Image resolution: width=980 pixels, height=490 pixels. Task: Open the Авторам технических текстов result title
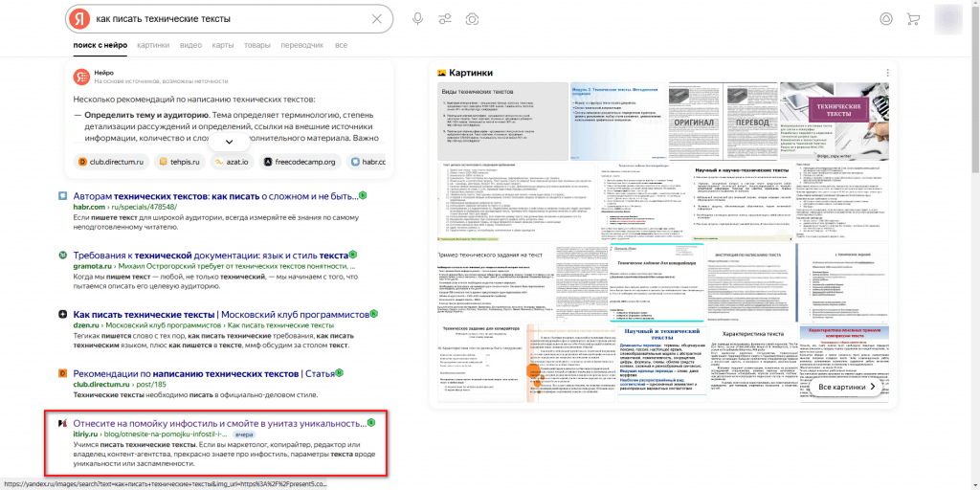[x=215, y=196]
